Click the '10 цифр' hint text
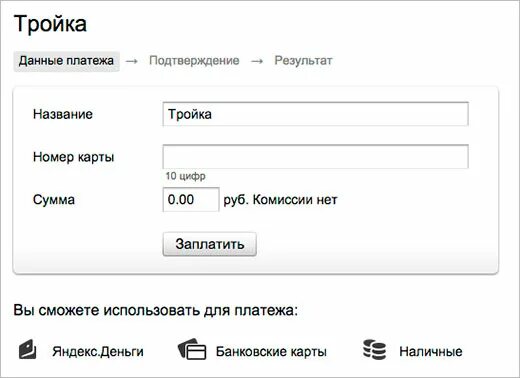Viewport: 520px width, 378px height. tap(186, 176)
